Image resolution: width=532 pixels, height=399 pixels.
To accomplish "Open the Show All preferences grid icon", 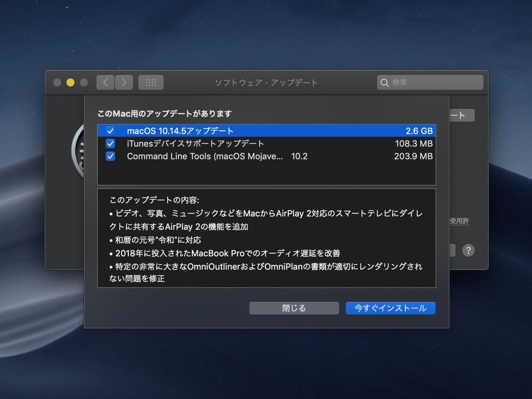I will pos(151,82).
